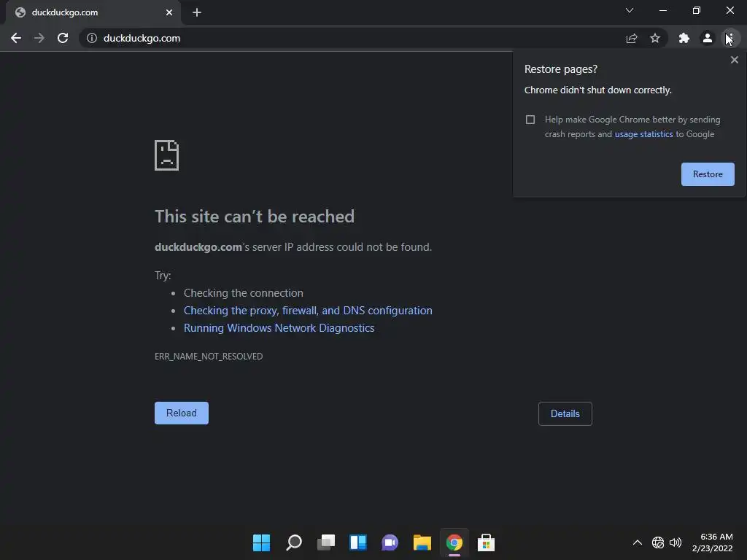Open a new tab with the plus button
This screenshot has width=747, height=560.
pos(197,12)
